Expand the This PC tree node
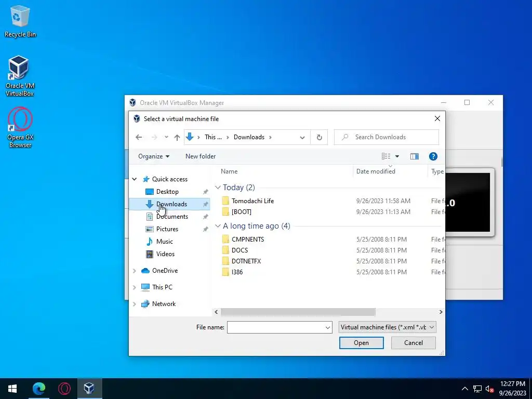 coord(135,287)
